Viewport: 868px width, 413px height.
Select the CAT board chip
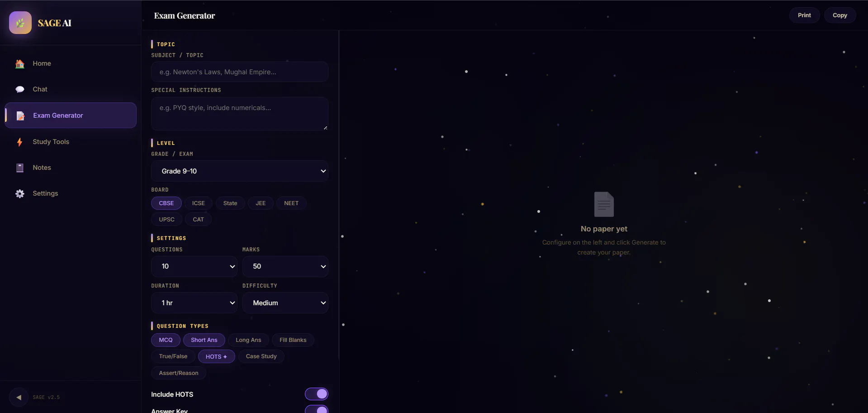[x=198, y=220]
